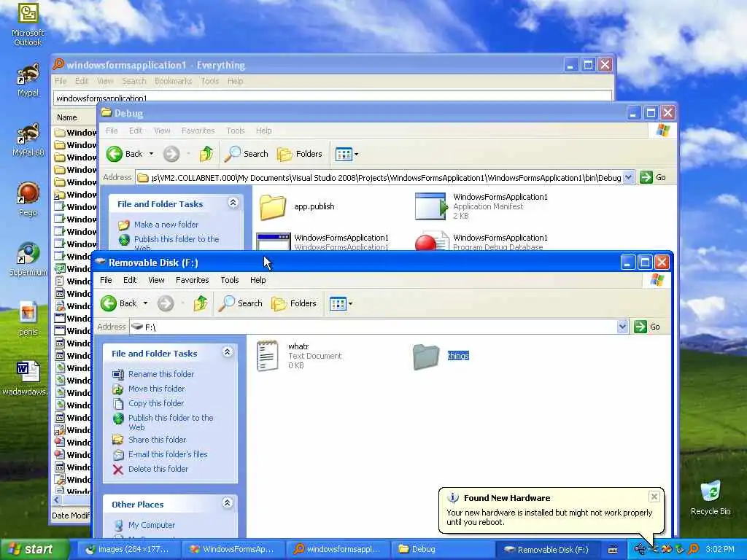Close the Found New Hardware balloon
This screenshot has height=560, width=747.
point(654,497)
